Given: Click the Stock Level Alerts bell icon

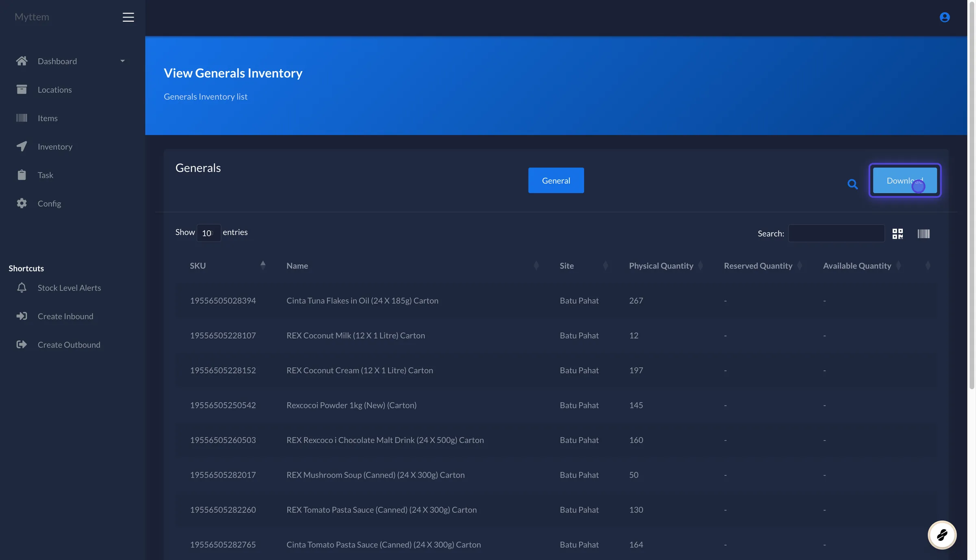Looking at the screenshot, I should click(22, 288).
